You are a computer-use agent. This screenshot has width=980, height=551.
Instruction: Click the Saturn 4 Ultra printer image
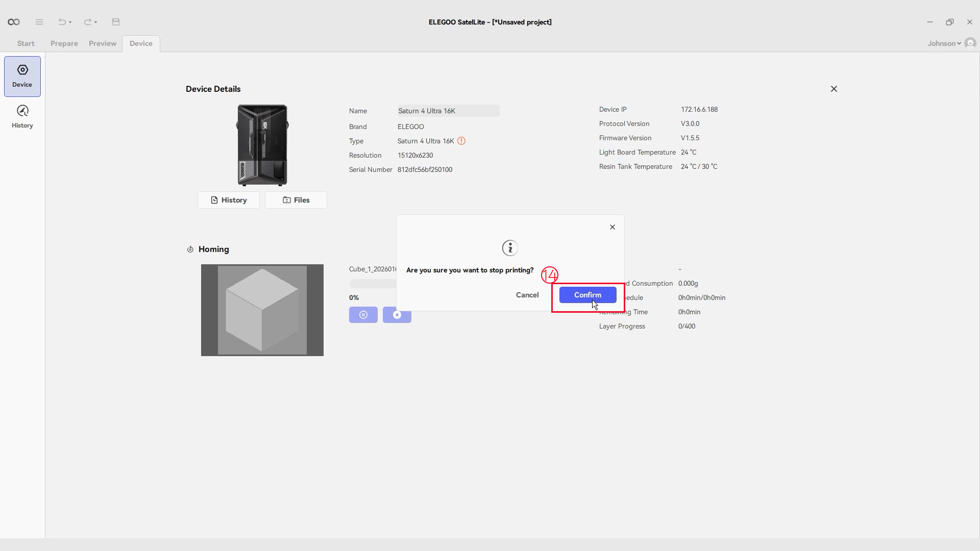pyautogui.click(x=262, y=145)
